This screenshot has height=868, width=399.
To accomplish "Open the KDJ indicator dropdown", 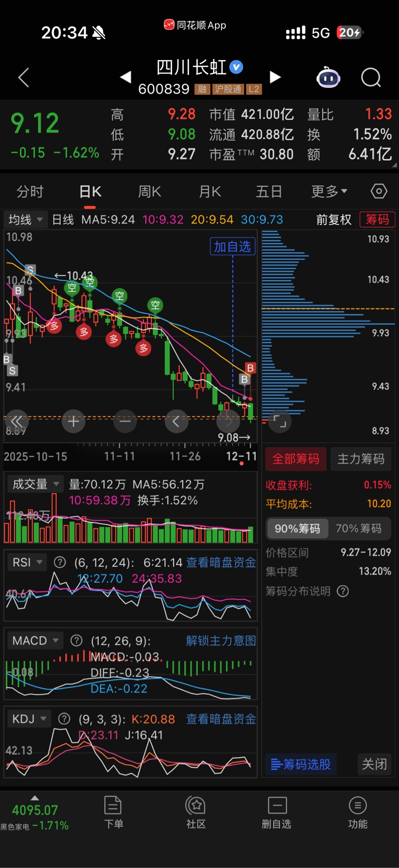I will click(x=29, y=719).
